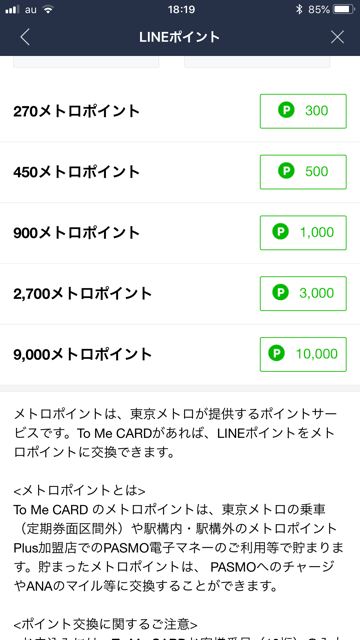Tap the 18:19 clock in the status bar

pos(181,9)
